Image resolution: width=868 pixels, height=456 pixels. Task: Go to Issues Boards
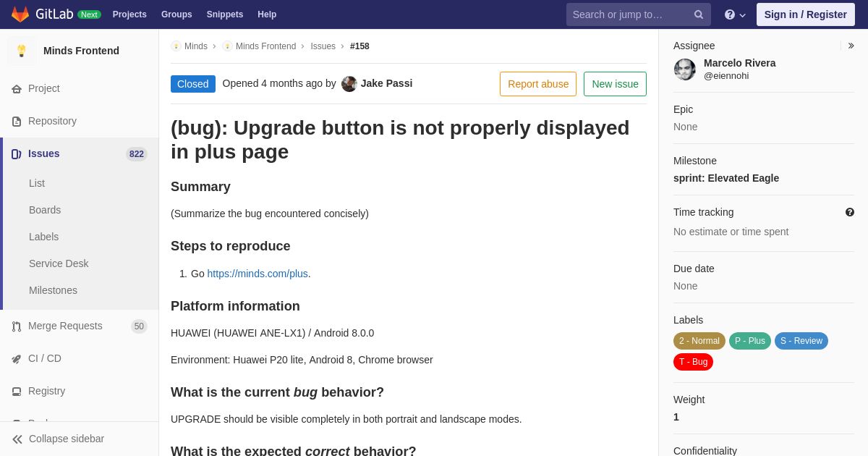pos(45,211)
